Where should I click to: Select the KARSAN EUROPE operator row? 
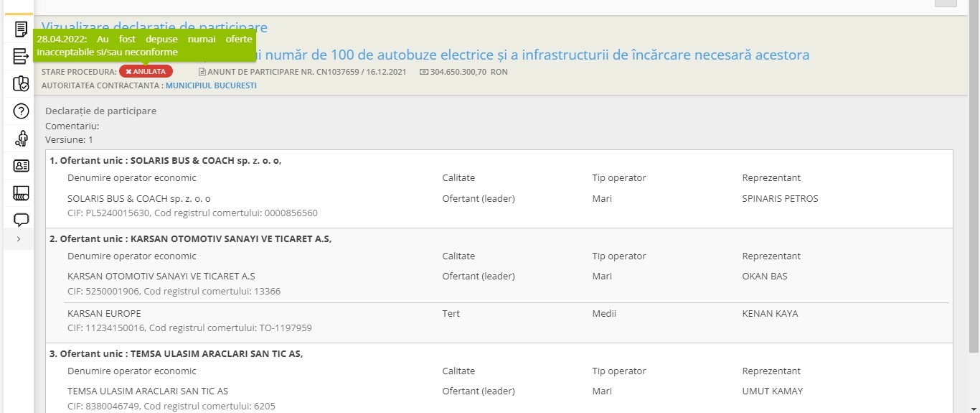507,320
